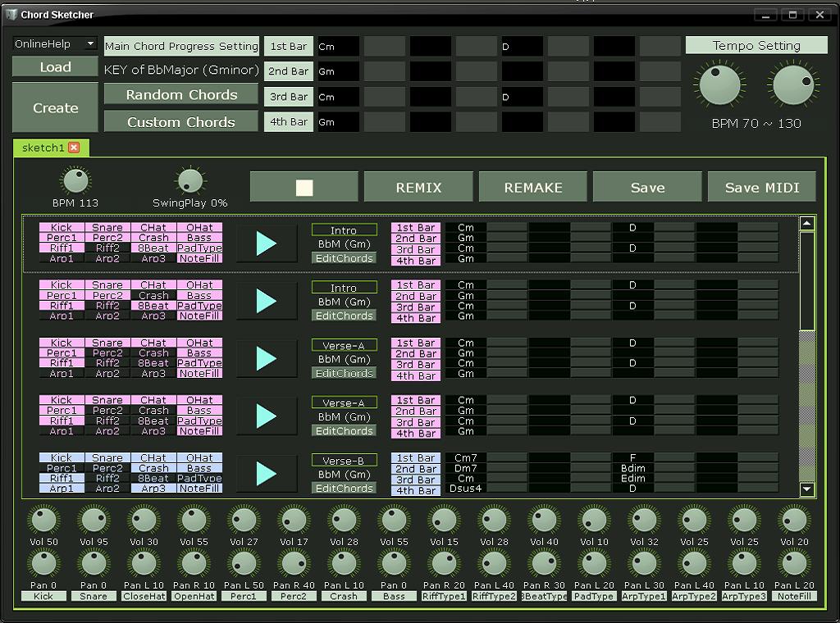Adjust the SwingPlay 0% knob
The width and height of the screenshot is (840, 623).
[x=190, y=181]
